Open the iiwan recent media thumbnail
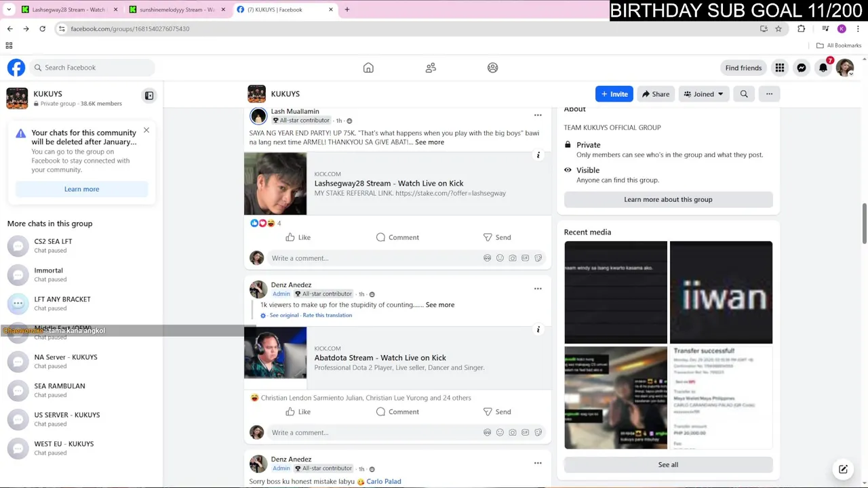The width and height of the screenshot is (868, 488). 721,292
